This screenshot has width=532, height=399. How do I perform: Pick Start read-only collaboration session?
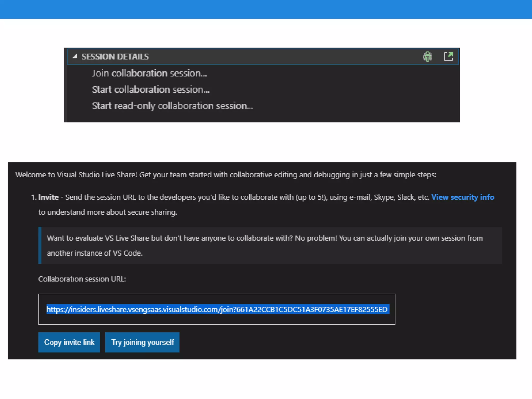coord(172,106)
